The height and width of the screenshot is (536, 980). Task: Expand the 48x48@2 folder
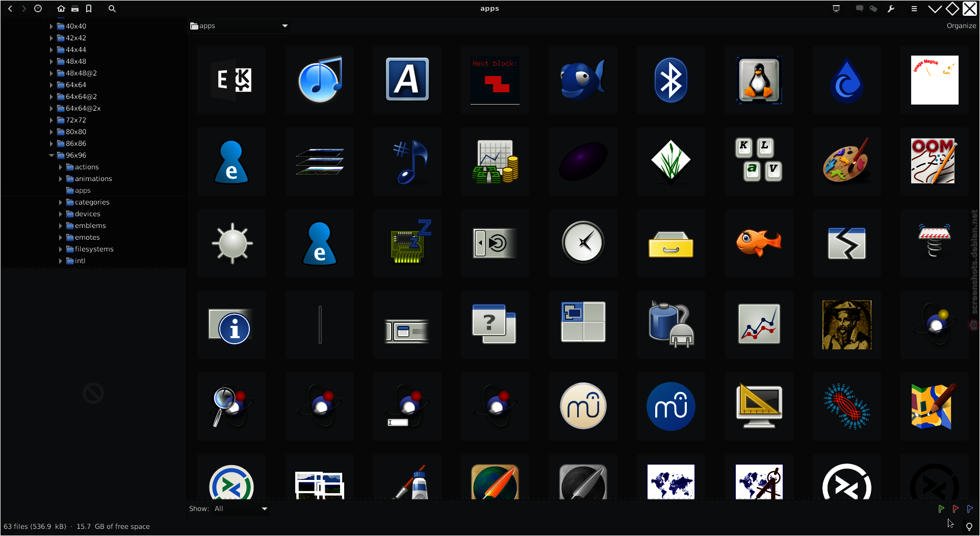[x=51, y=73]
